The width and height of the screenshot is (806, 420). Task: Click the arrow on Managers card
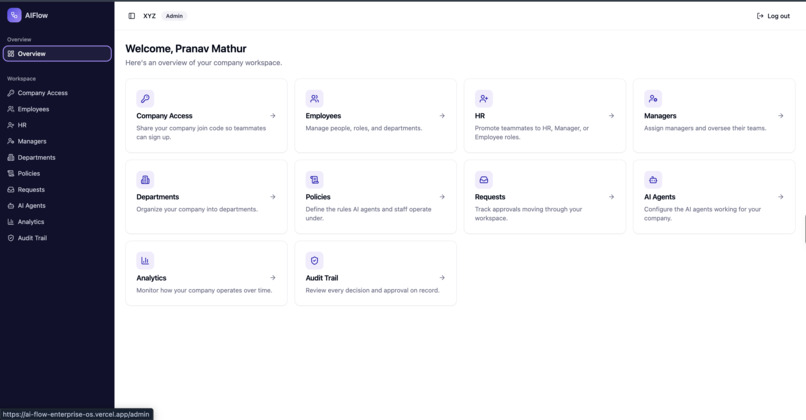[x=780, y=116]
